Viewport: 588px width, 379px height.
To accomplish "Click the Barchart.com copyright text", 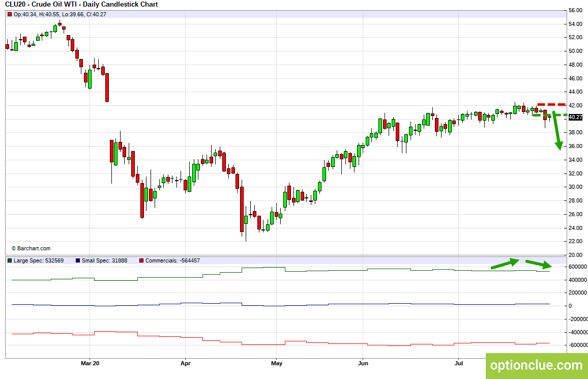I will [x=31, y=248].
